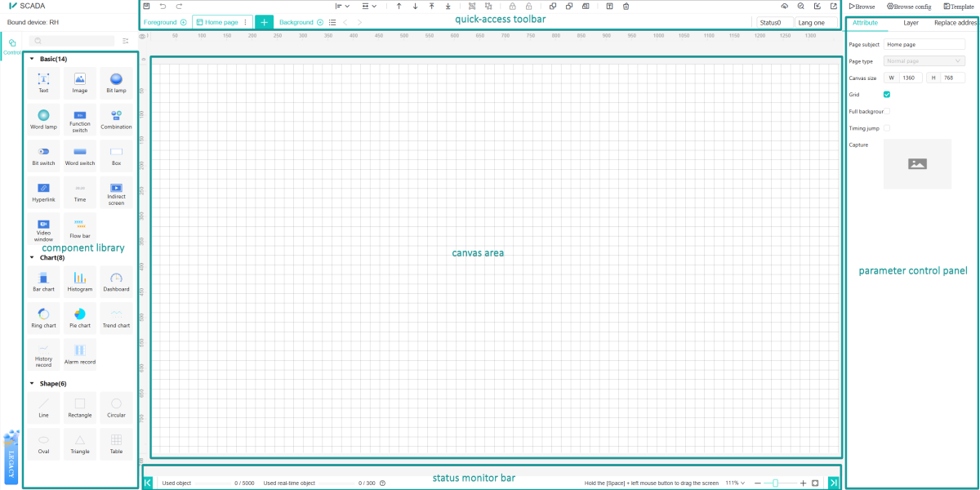Image resolution: width=980 pixels, height=490 pixels.
Task: Open the alignment dropdown in toolbar
Action: coord(342,6)
